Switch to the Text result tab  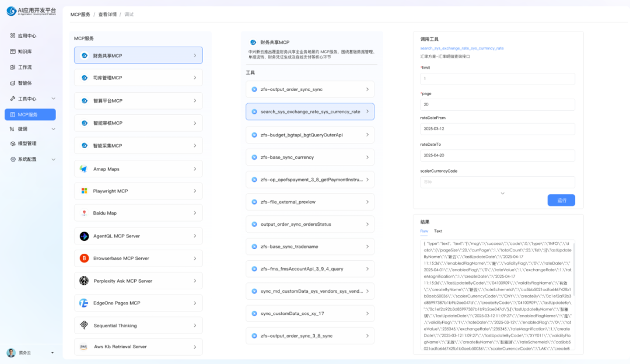[438, 231]
